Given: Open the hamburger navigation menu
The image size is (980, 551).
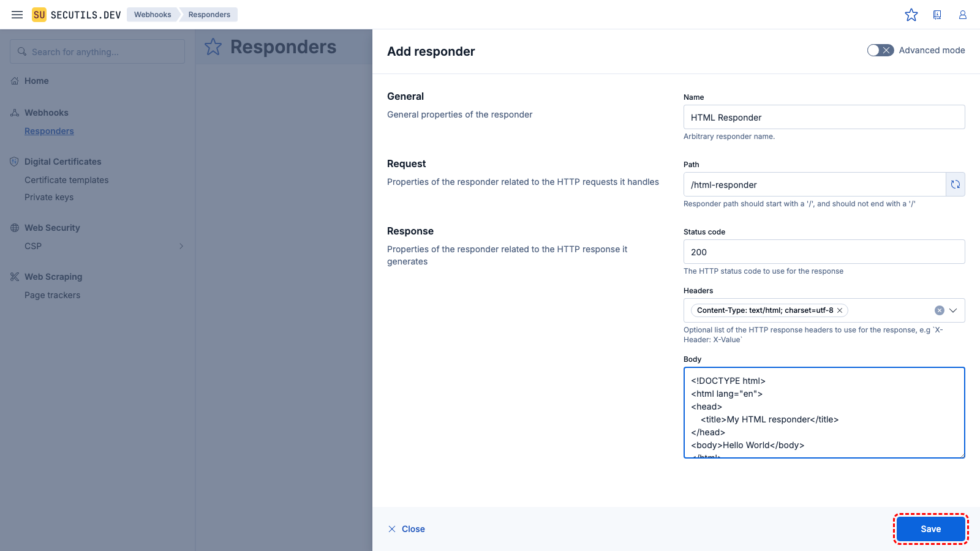Looking at the screenshot, I should (17, 15).
